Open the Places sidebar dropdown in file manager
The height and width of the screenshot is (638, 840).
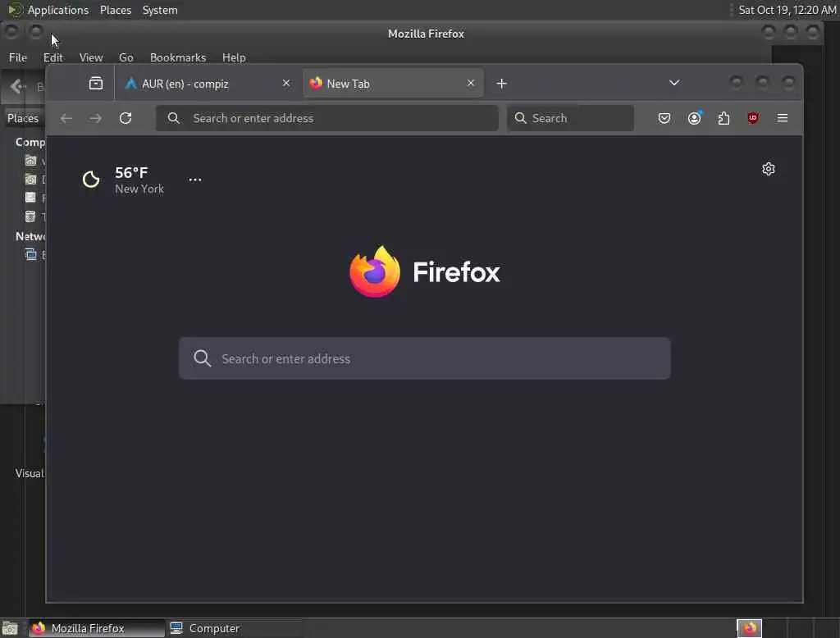[x=24, y=118]
